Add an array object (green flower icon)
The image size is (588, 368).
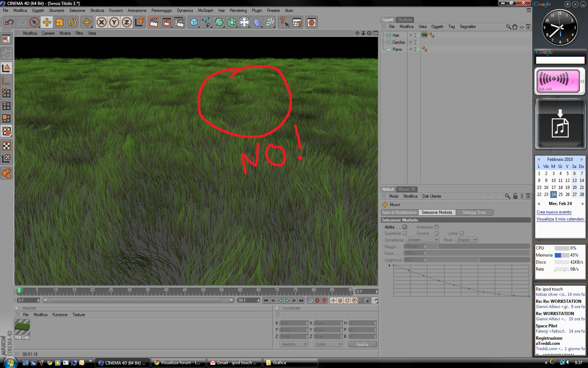(232, 22)
